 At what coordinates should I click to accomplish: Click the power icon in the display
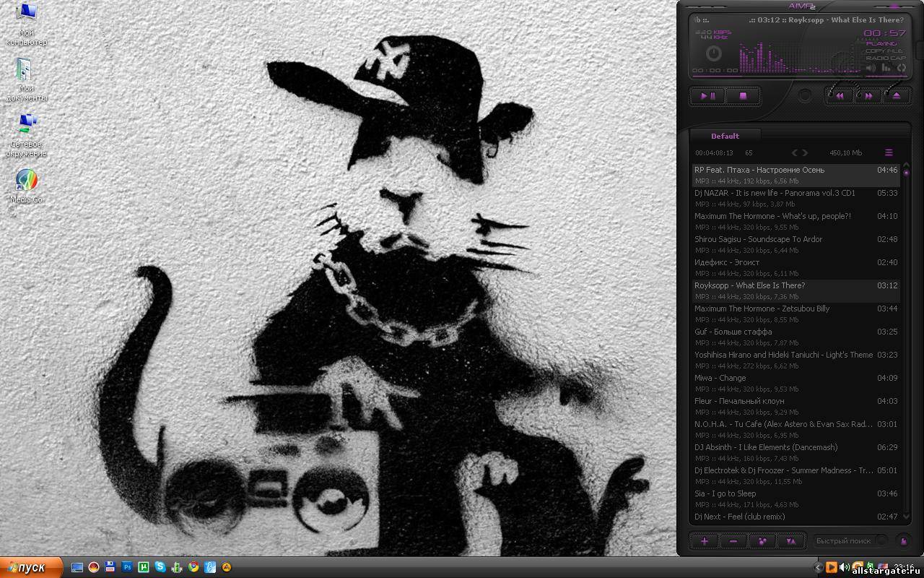coord(713,53)
